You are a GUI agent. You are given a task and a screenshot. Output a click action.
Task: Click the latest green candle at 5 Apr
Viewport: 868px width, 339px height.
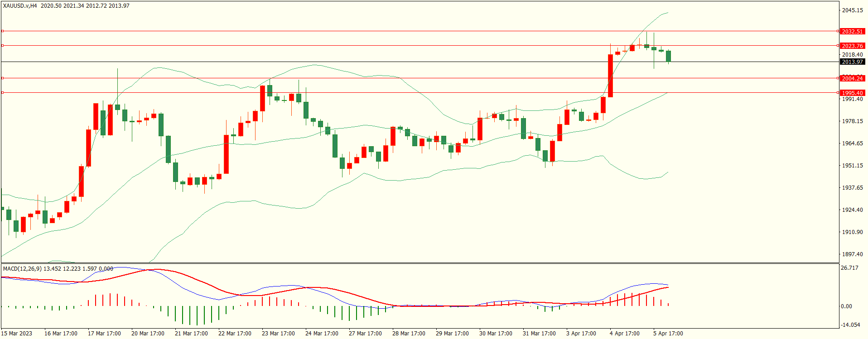click(668, 56)
